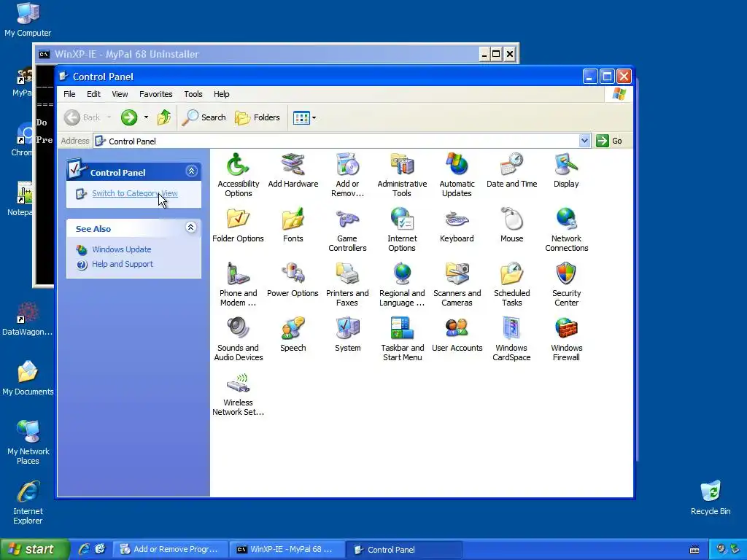This screenshot has height=560, width=747.
Task: Click the Go button beside address bar
Action: (x=610, y=141)
